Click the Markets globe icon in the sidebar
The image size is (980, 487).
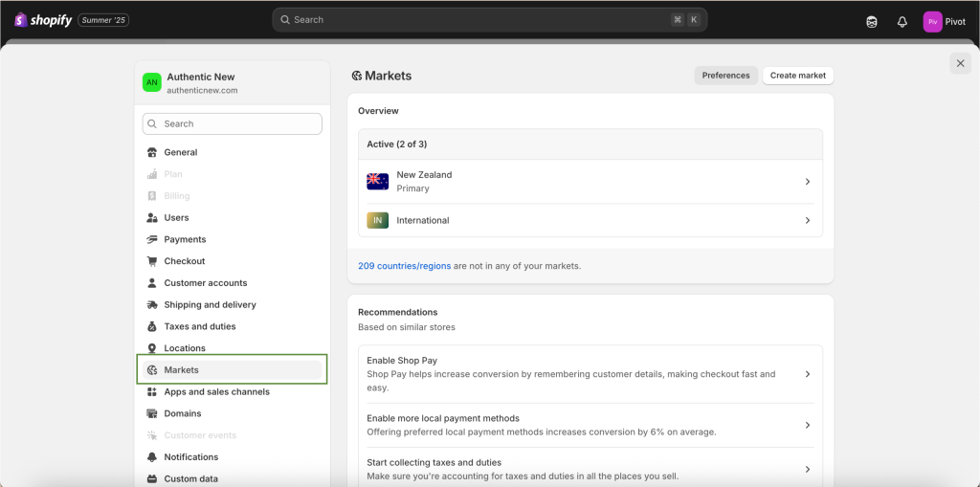pos(152,370)
